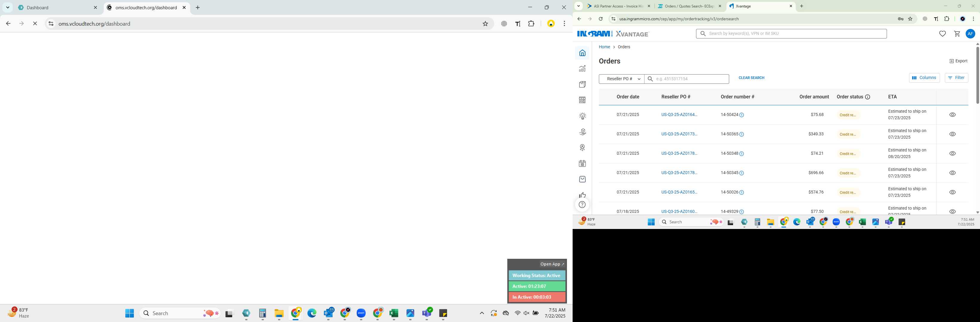Open the shopping cart icon in Xvantage header
Image resolution: width=980 pixels, height=322 pixels.
click(957, 34)
